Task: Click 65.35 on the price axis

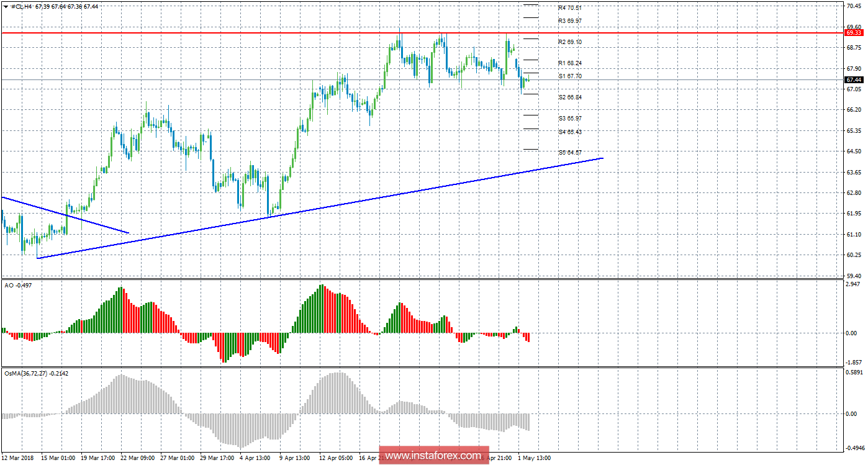Action: (855, 130)
